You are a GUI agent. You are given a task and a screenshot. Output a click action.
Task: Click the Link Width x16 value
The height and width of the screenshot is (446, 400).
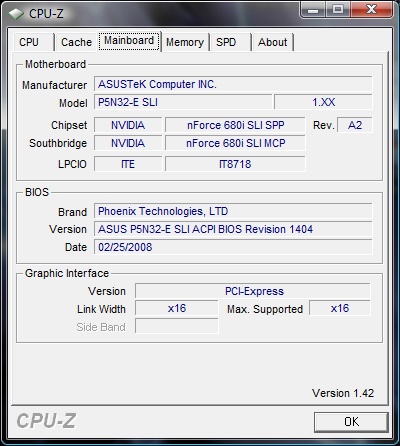click(x=177, y=308)
